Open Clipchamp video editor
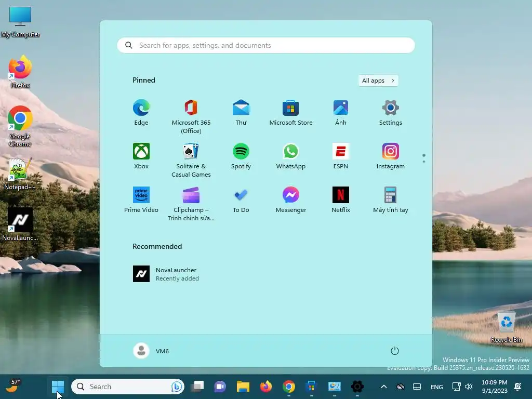The image size is (532, 399). tap(191, 204)
